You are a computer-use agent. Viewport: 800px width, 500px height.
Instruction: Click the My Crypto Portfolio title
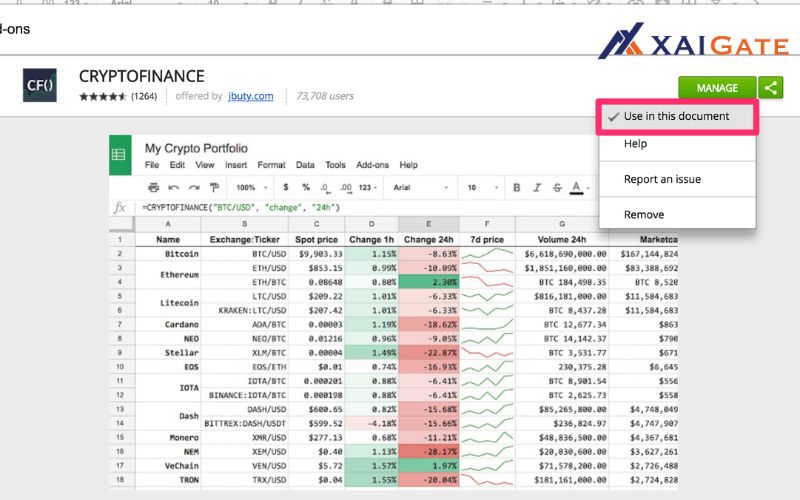[x=196, y=148]
